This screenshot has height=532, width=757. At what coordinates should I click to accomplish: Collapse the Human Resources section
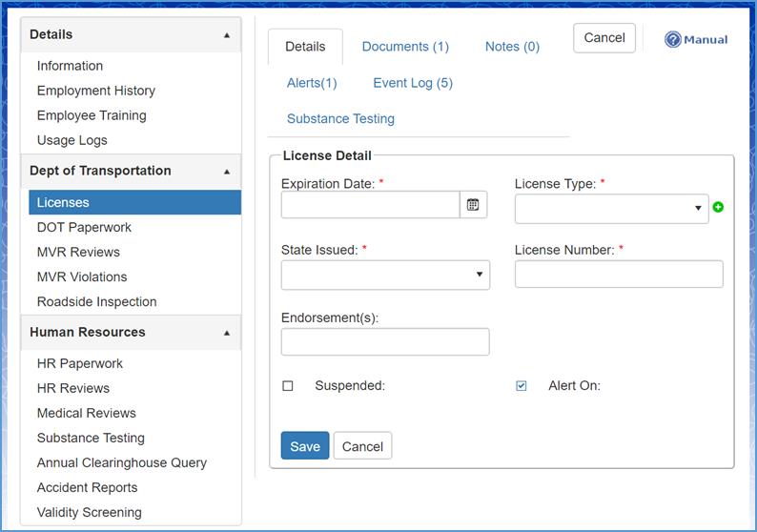[x=226, y=333]
